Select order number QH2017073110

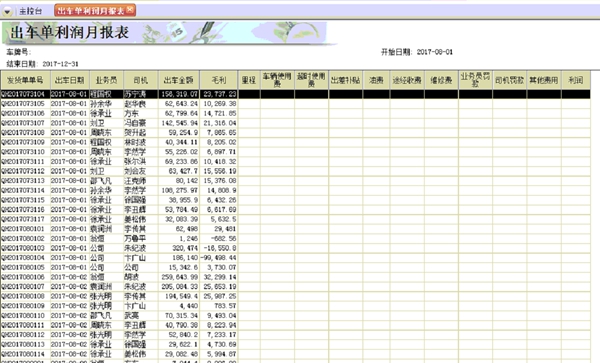pos(23,152)
